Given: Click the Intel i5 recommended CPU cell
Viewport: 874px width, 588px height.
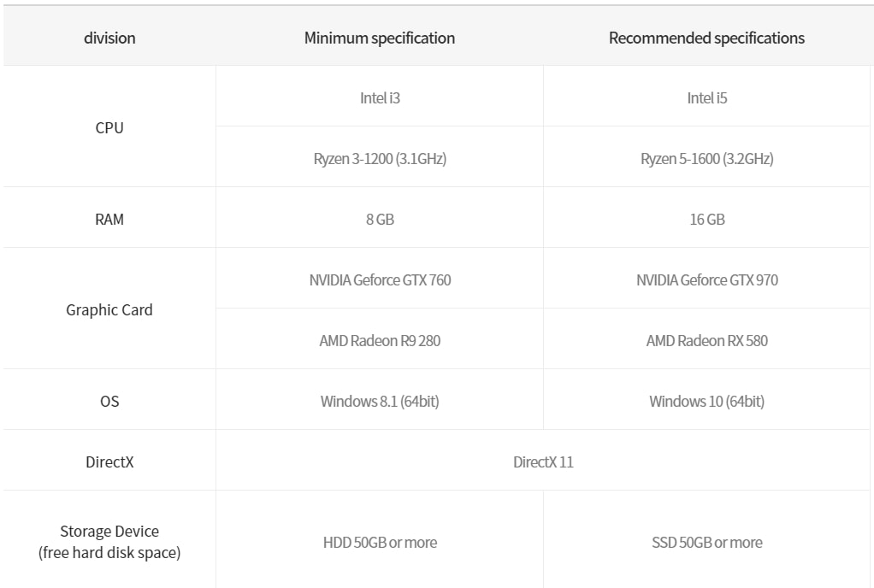Looking at the screenshot, I should tap(707, 97).
